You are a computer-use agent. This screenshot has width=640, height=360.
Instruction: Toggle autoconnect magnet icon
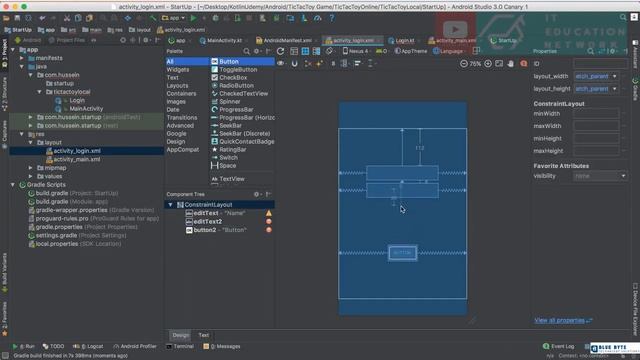[x=294, y=64]
